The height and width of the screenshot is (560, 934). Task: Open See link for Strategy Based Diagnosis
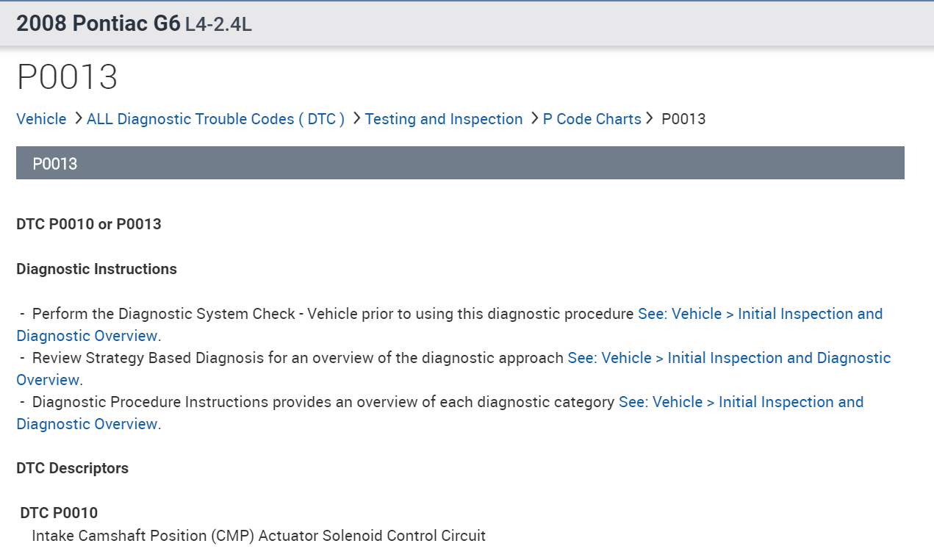coord(729,358)
